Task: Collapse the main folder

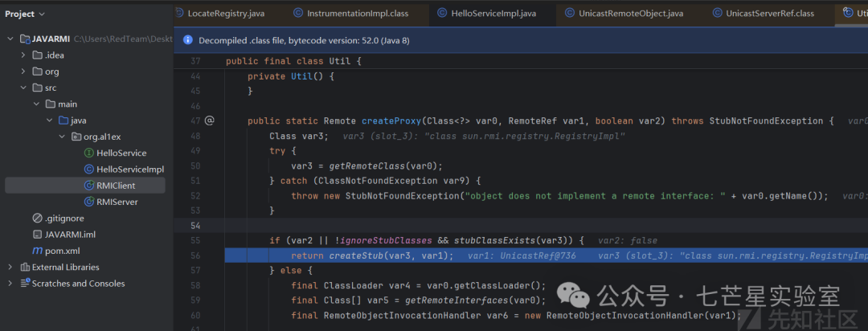Action: (x=36, y=104)
